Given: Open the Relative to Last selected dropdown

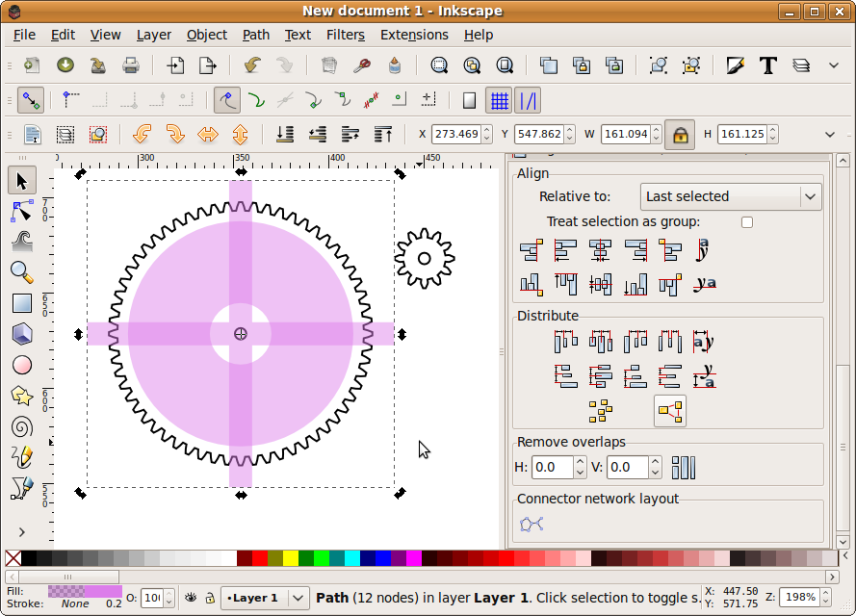Looking at the screenshot, I should tap(731, 196).
